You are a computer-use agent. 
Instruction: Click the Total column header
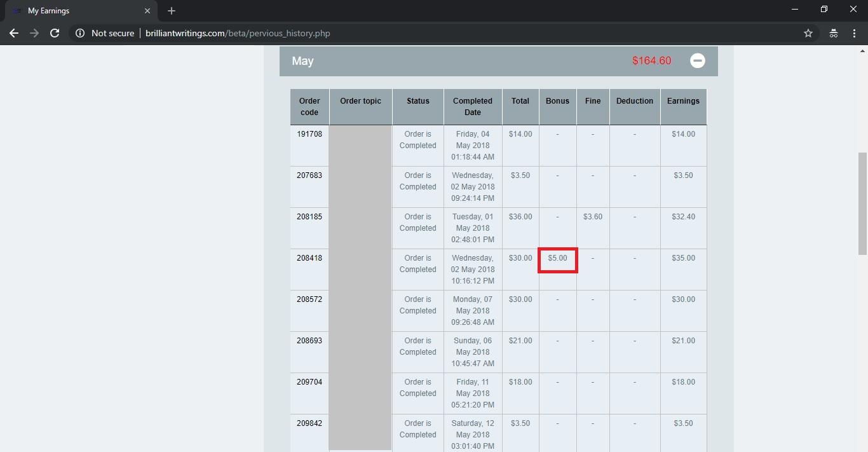(520, 107)
